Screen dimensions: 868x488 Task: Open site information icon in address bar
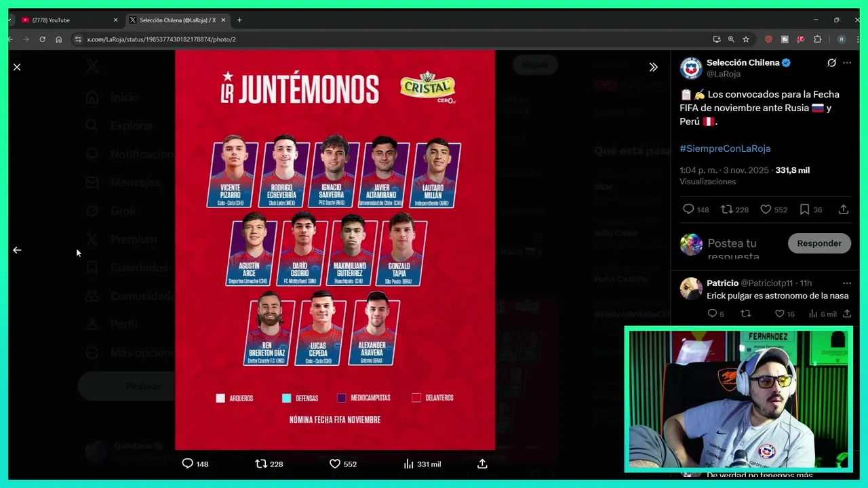78,39
